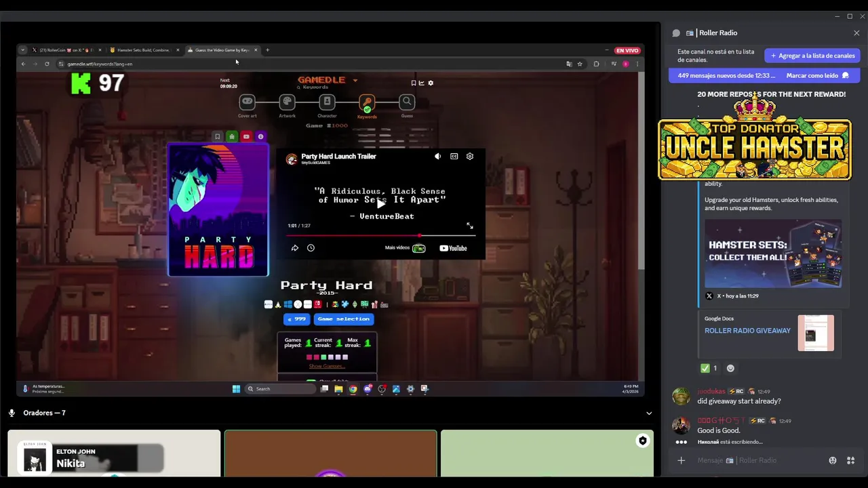This screenshot has height=488, width=868.
Task: Click the tinyBuildGAMES channel avatar
Action: pyautogui.click(x=292, y=159)
